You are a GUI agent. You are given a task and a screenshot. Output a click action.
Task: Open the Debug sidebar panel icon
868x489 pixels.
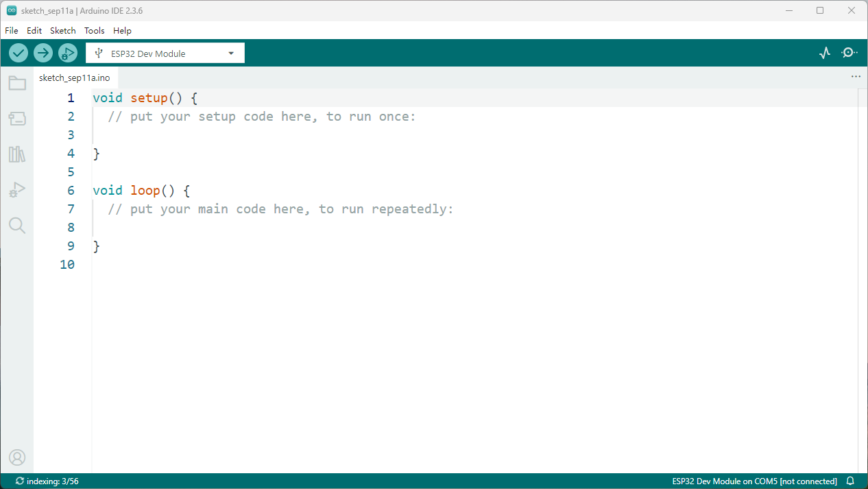pos(17,190)
